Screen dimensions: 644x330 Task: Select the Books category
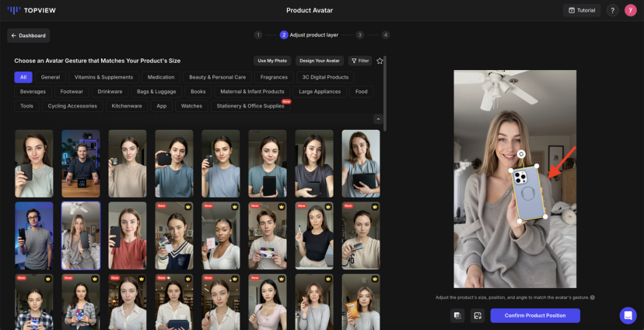pyautogui.click(x=198, y=92)
